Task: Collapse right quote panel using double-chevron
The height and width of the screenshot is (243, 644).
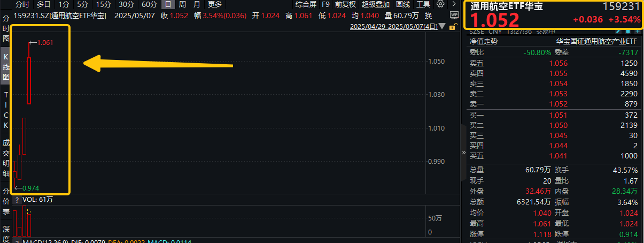Action: (464, 153)
